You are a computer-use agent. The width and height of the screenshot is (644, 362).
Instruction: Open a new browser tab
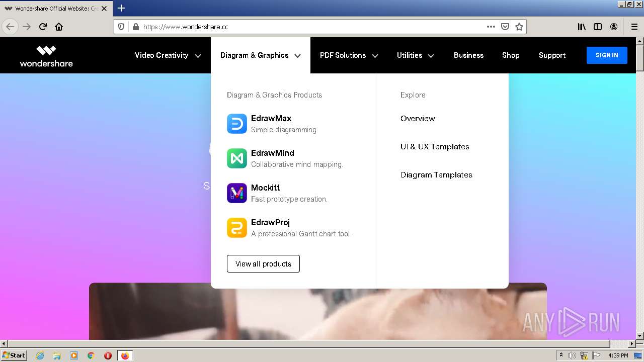[x=121, y=8]
